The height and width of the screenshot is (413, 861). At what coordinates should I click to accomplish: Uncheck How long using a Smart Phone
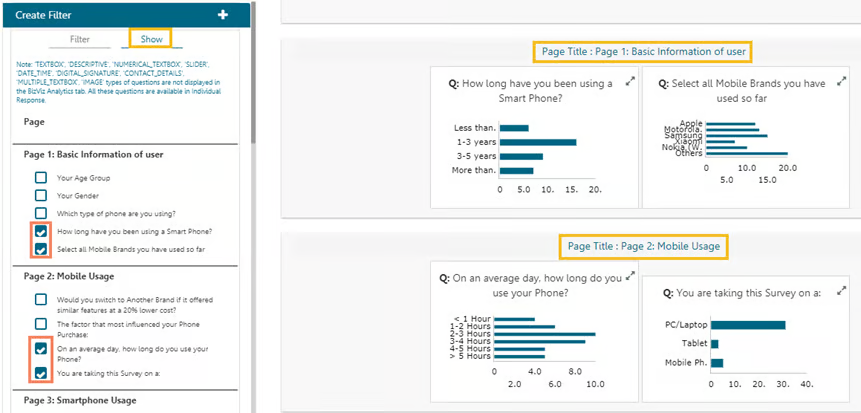point(41,231)
